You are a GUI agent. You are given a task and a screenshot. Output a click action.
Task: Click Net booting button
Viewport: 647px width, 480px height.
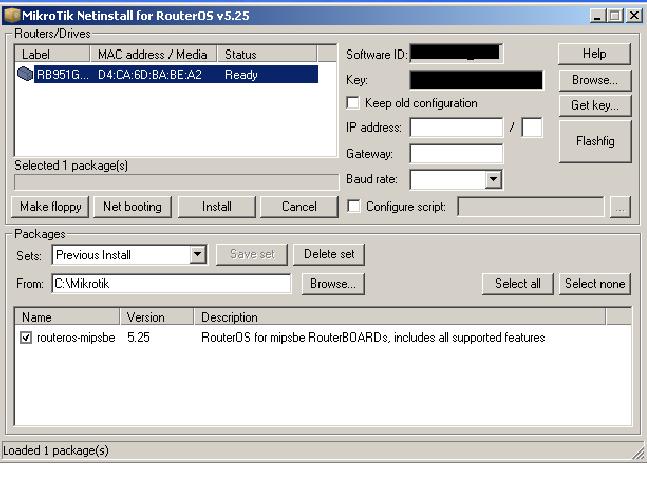[132, 207]
